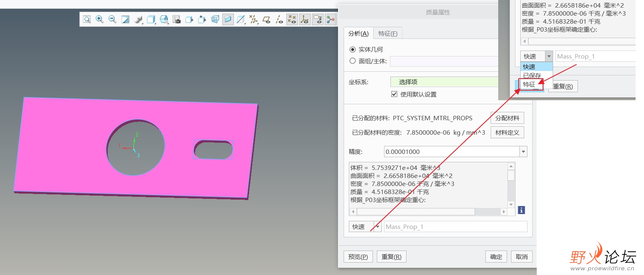The image size is (644, 275).
Task: Toggle the spin center icon
Action: pyautogui.click(x=330, y=19)
